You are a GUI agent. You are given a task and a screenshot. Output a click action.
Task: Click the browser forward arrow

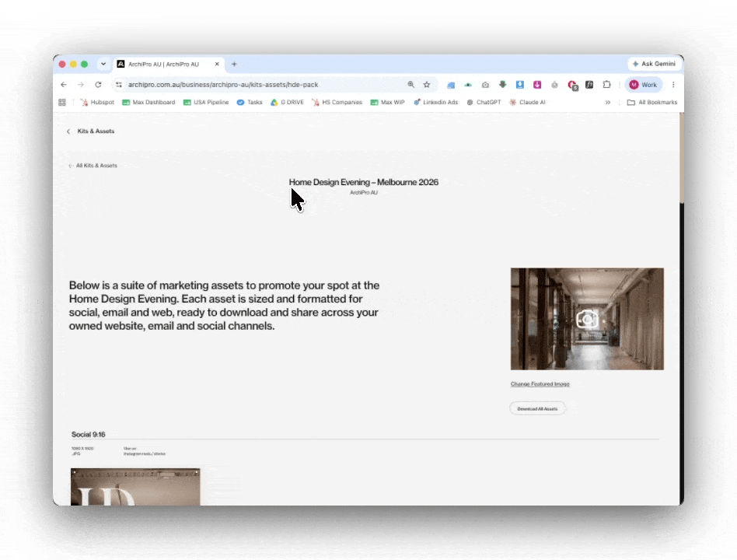[81, 85]
